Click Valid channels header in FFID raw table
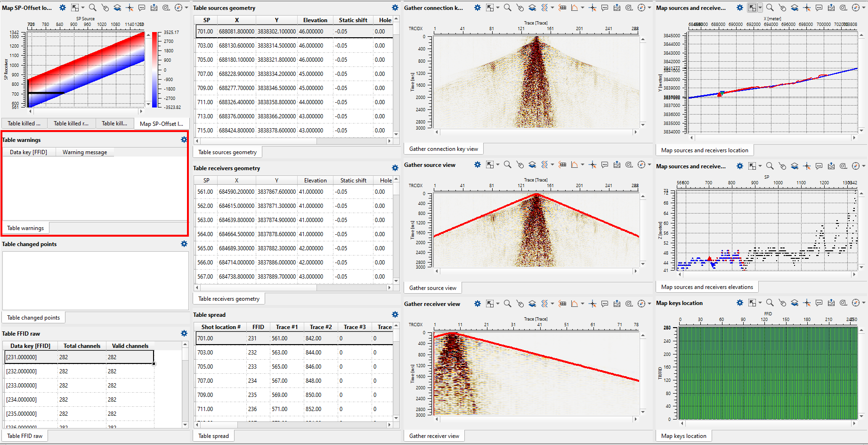Screen dimensions: 868x445 [130, 346]
